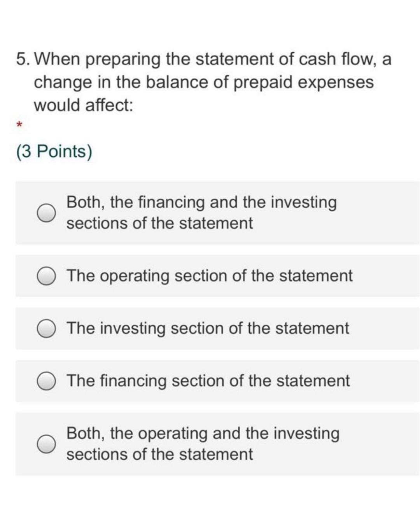This screenshot has width=420, height=511.
Task: Click the phrase 'would affect:'
Action: click(84, 104)
